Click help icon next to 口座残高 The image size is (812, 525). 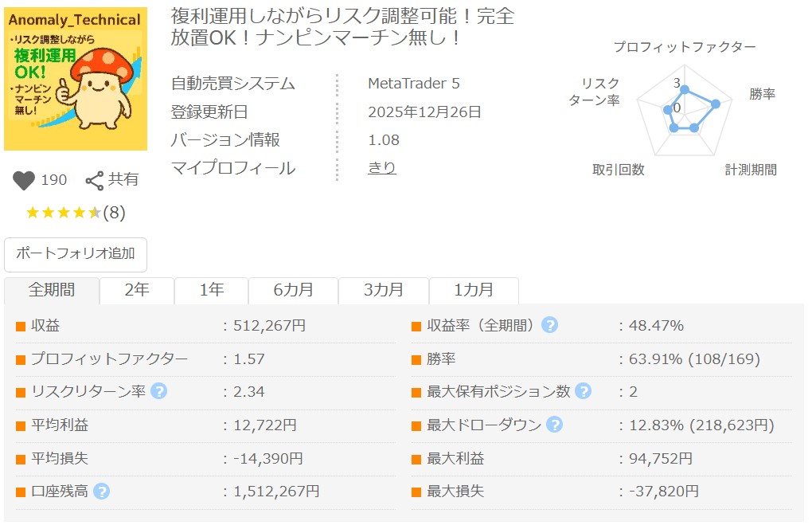101,492
